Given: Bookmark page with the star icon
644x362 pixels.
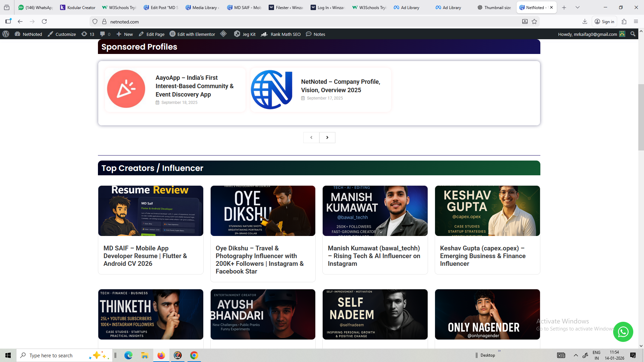Looking at the screenshot, I should click(534, 22).
